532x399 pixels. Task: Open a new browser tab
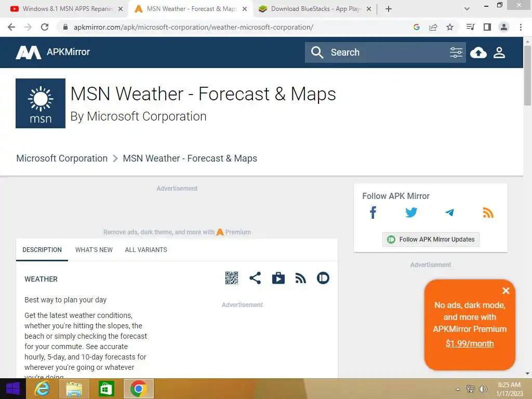pyautogui.click(x=389, y=9)
